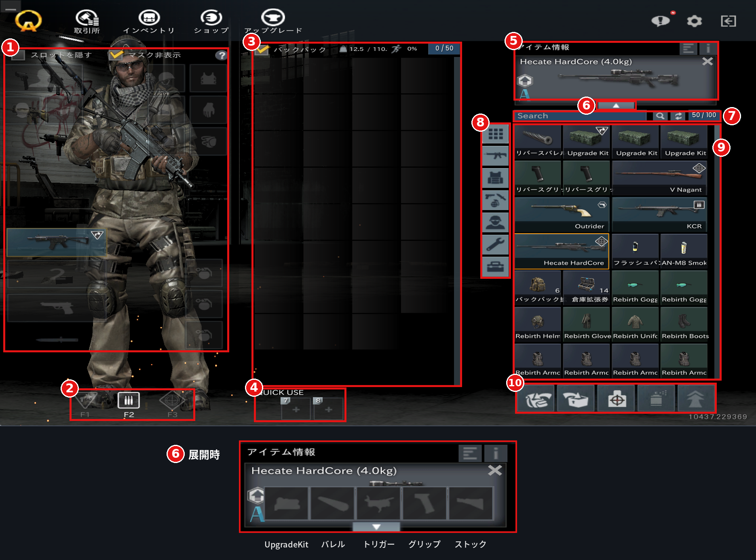Select the V Nagant rifle thumbnail

[659, 178]
